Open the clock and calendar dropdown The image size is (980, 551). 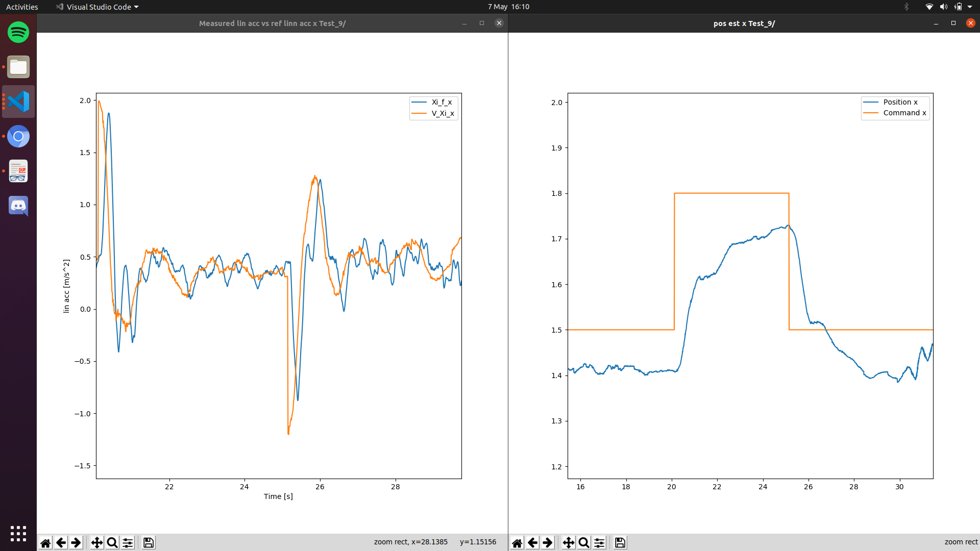(x=508, y=7)
